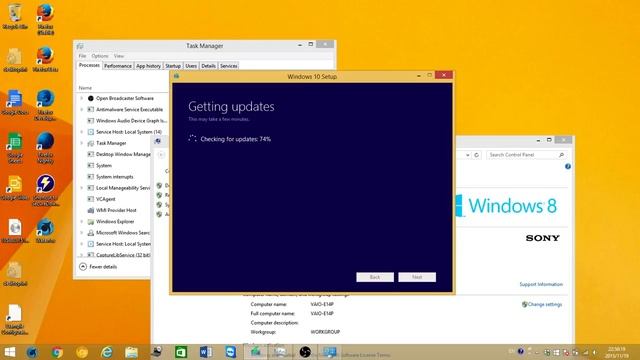Click the Windows 10 Setup title bar icon
The width and height of the screenshot is (640, 360).
click(x=176, y=76)
